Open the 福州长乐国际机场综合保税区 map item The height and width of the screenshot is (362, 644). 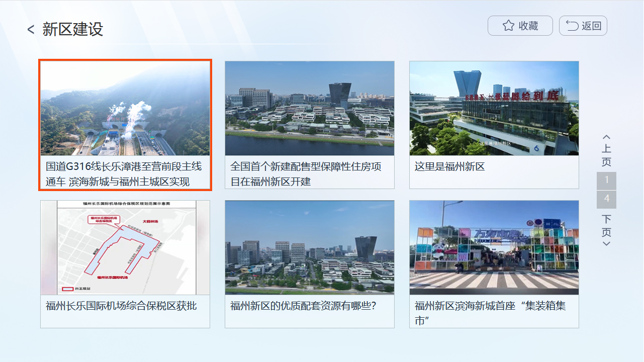click(125, 247)
